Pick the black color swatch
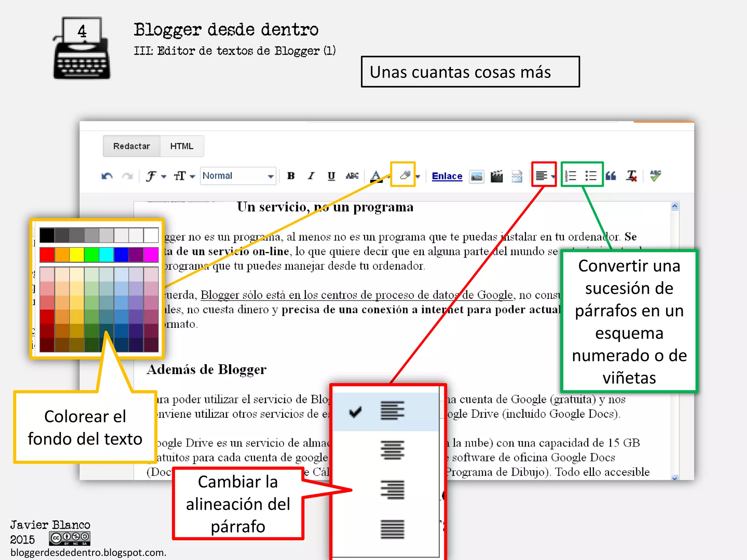The height and width of the screenshot is (560, 747). point(47,235)
